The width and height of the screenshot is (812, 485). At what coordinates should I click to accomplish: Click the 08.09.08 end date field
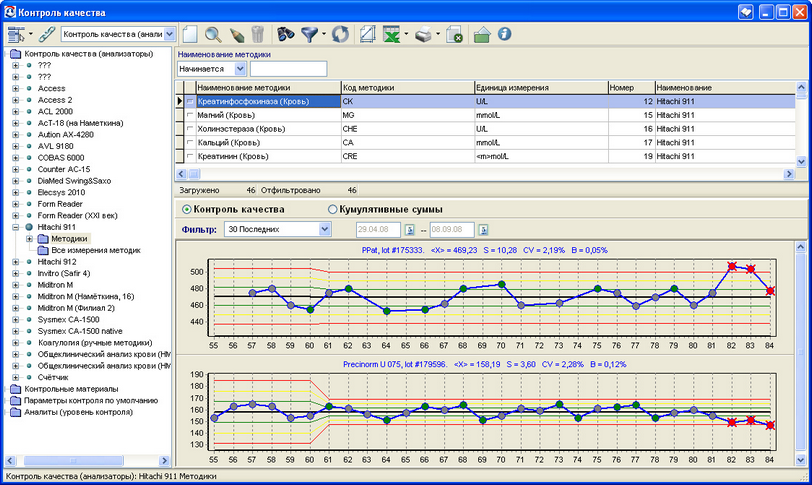452,229
